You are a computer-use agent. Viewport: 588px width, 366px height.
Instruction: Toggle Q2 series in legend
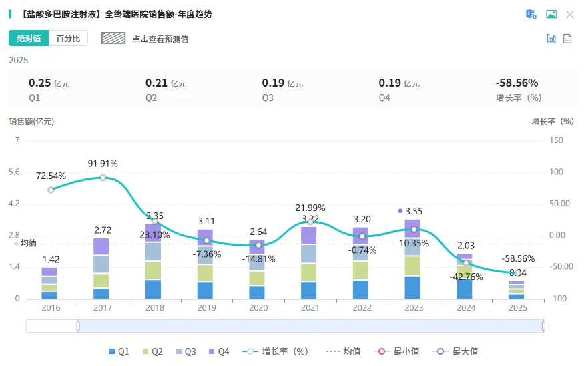point(152,351)
